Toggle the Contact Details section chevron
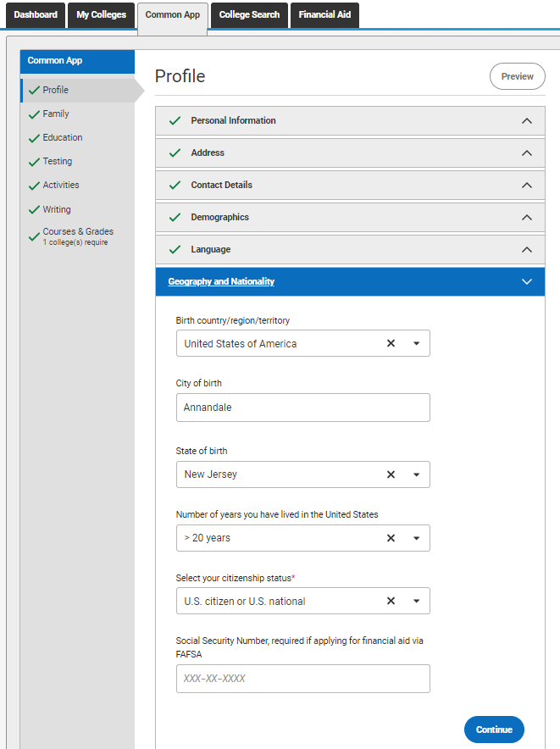 click(x=527, y=185)
